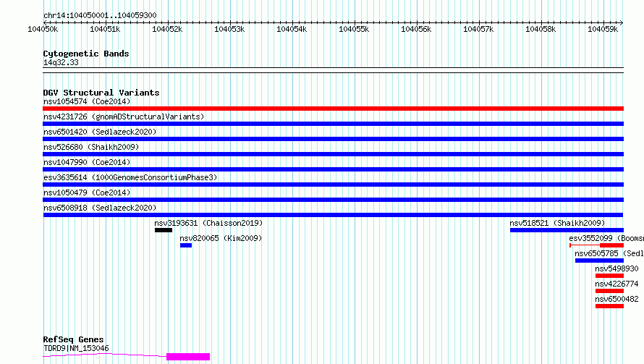The height and width of the screenshot is (364, 644).
Task: Click the red nsv4226774 variant bar
Action: coord(609,291)
